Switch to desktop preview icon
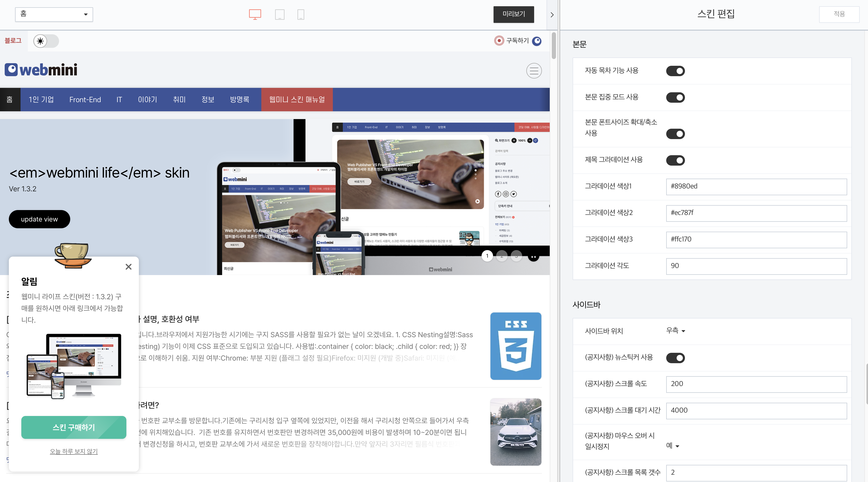 pos(255,14)
